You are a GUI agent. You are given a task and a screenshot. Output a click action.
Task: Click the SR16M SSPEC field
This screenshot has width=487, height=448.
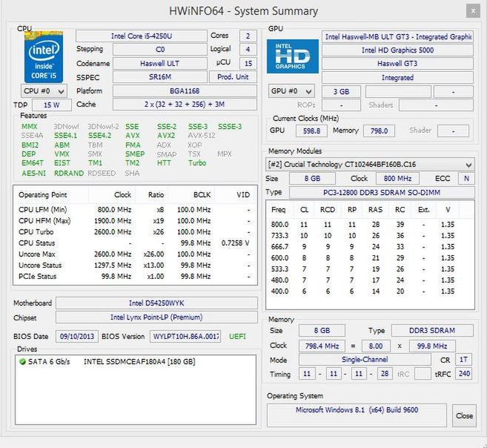point(159,77)
